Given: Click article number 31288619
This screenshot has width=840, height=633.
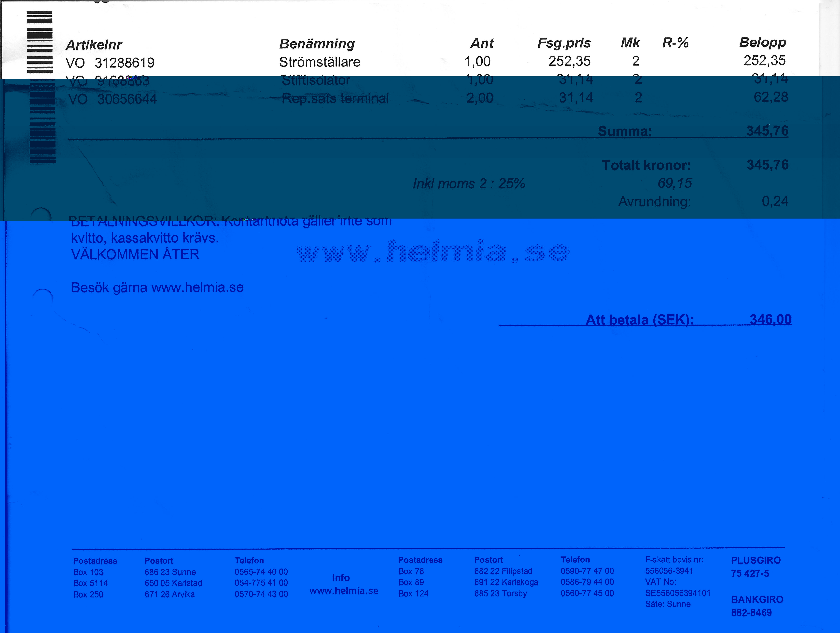Looking at the screenshot, I should (x=125, y=63).
